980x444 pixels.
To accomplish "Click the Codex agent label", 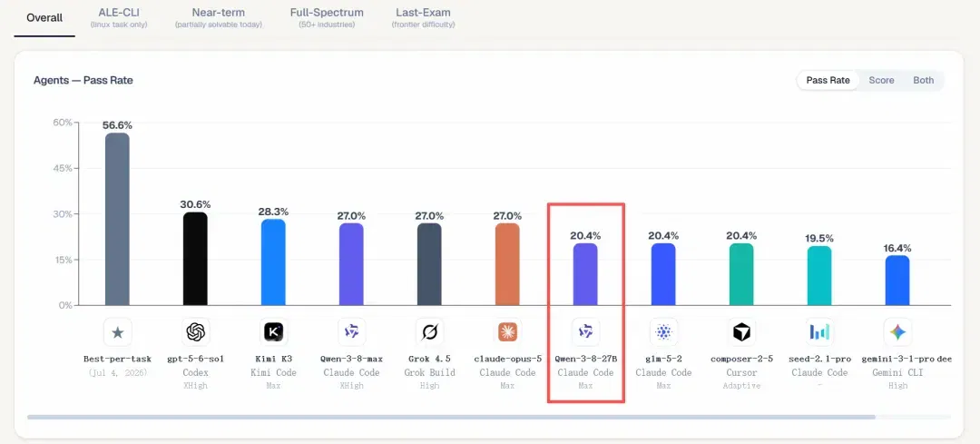I will tap(196, 372).
